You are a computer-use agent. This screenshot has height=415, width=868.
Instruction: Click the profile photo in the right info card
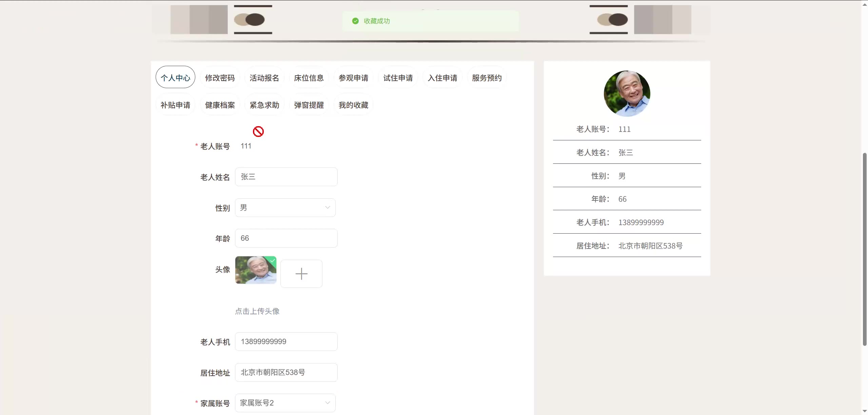tap(627, 93)
